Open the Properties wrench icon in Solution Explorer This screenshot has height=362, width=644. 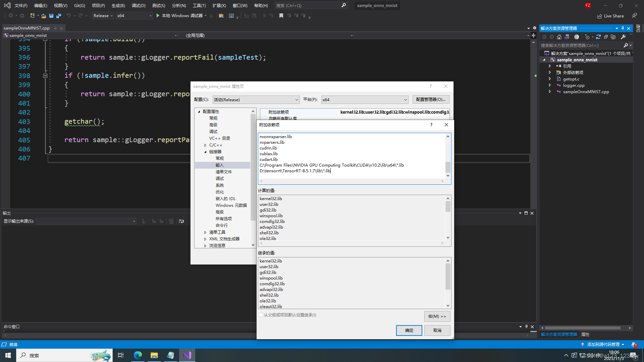(624, 37)
